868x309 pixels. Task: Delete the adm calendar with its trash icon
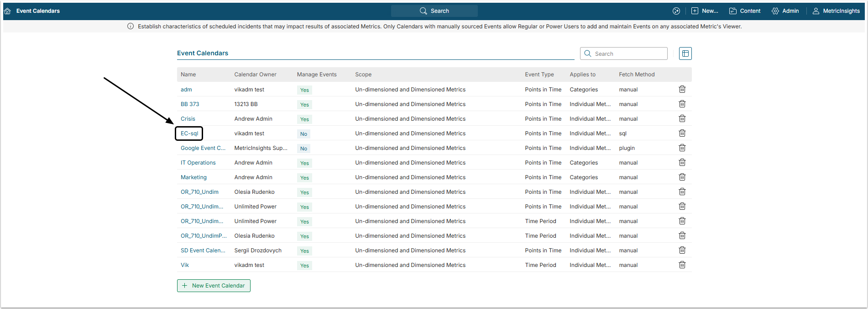pyautogui.click(x=682, y=89)
